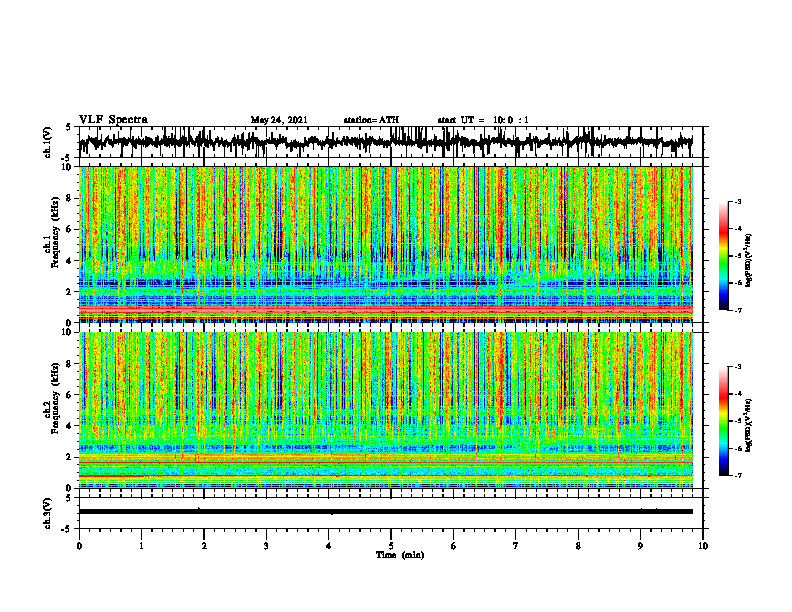
Task: Click the 5 volt tick of ch.3(V) axis
Action: coord(69,498)
